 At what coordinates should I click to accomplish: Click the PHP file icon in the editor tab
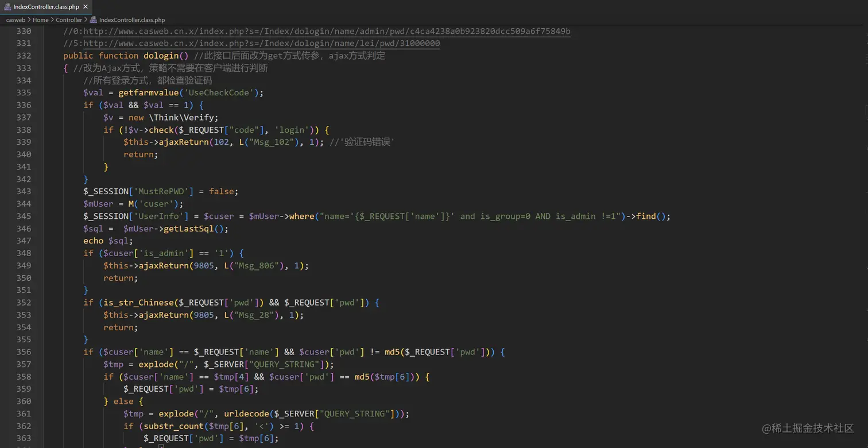point(7,6)
